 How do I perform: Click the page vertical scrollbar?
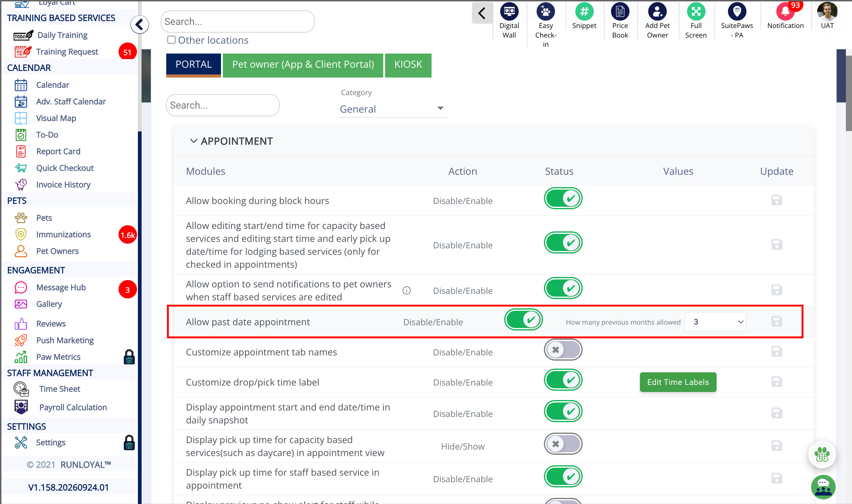[848, 94]
